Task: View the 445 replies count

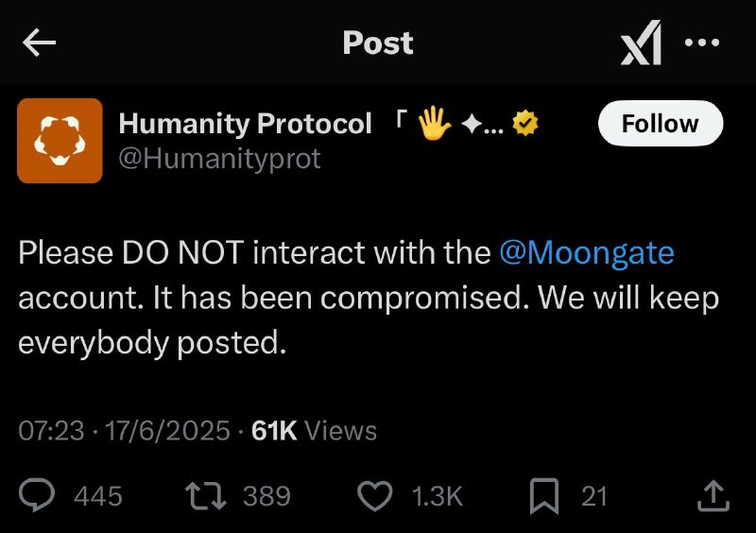Action: click(98, 496)
